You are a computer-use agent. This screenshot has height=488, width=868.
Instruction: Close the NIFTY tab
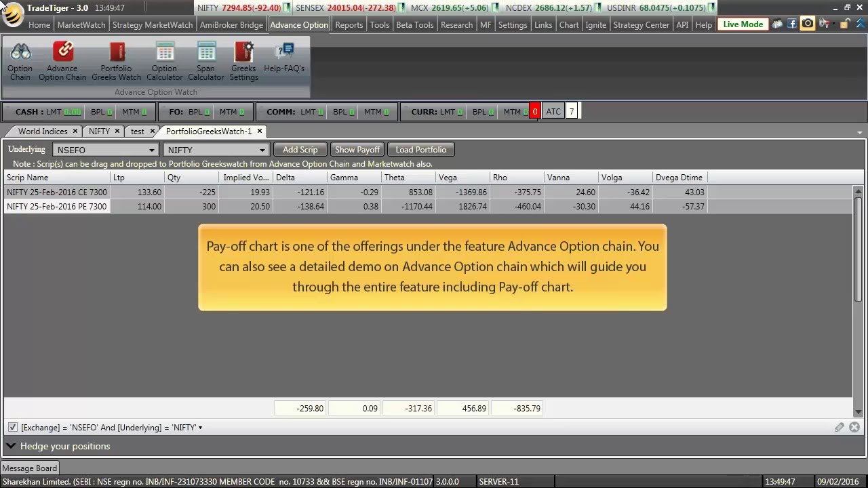click(x=117, y=131)
